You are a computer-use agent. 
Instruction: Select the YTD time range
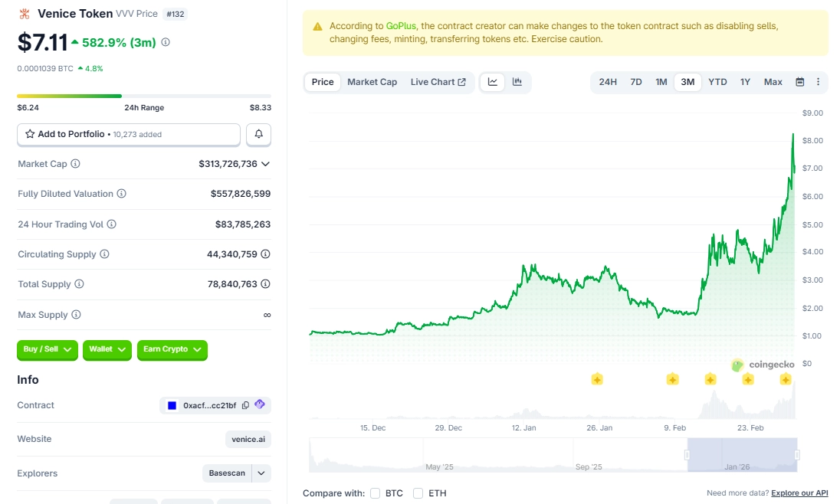click(x=717, y=82)
